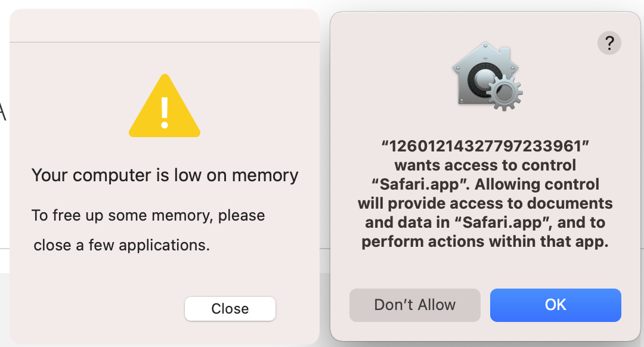Choose Don't Allow for Safari control
The width and height of the screenshot is (644, 347).
coord(414,305)
